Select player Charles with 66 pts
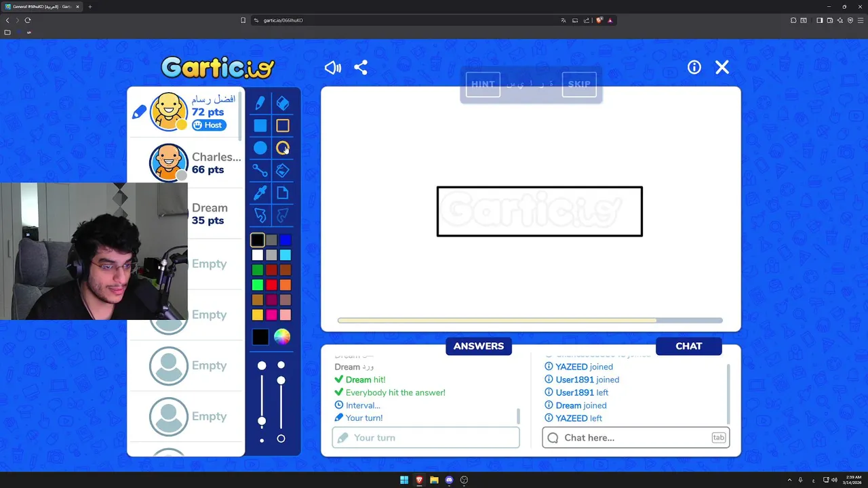The width and height of the screenshot is (868, 488). click(187, 163)
